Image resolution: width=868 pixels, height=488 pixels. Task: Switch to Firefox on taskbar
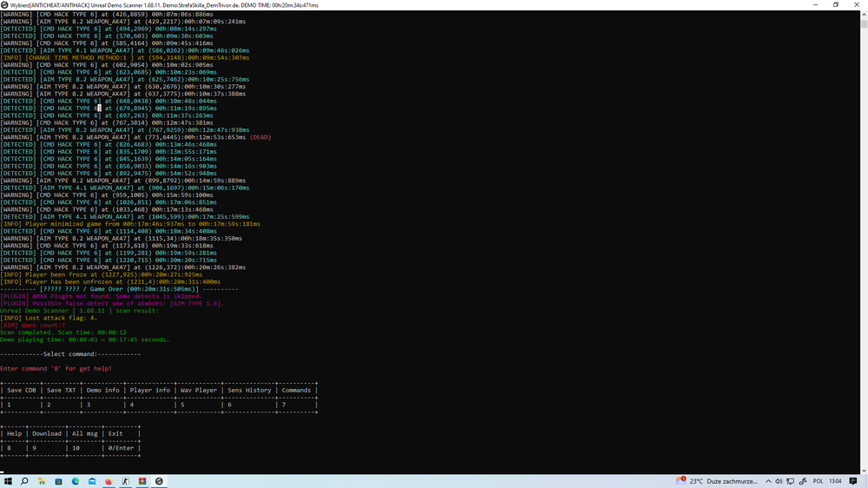[x=108, y=481]
